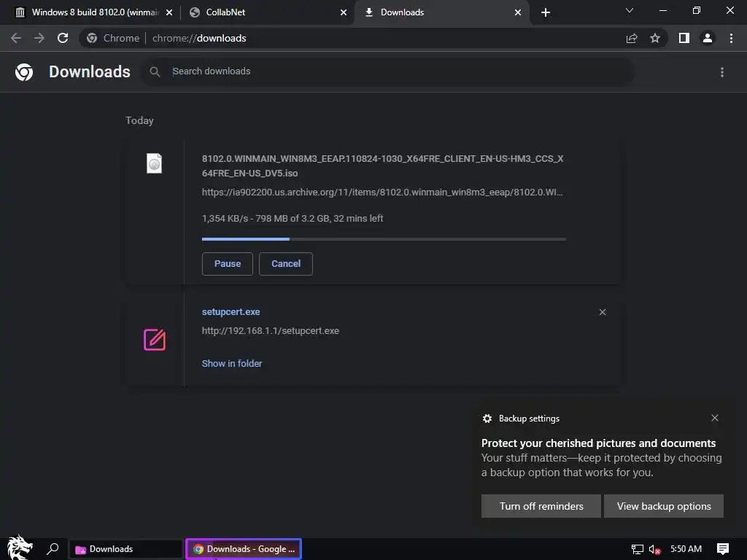
Task: Click the setupcert.exe pink file icon
Action: coord(155,340)
